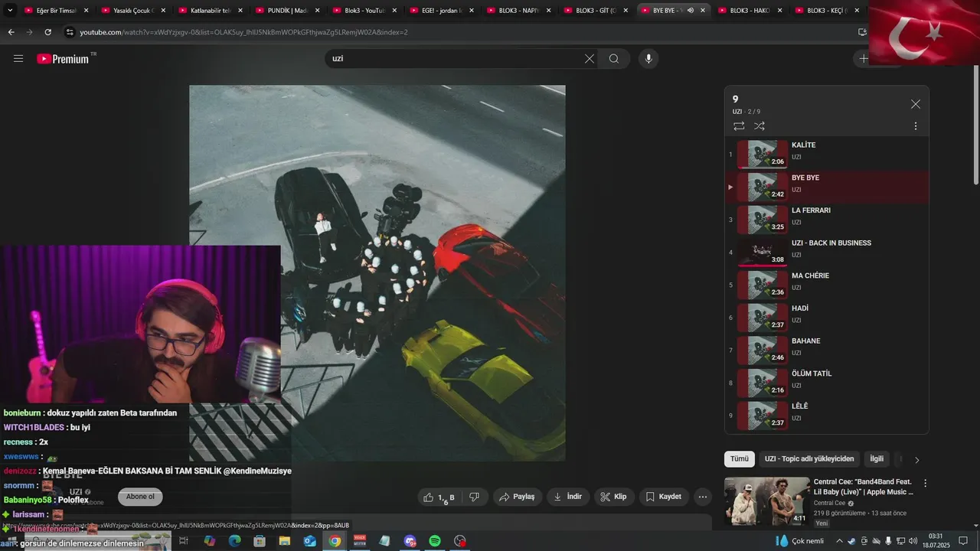Play KALİTE from the playlist
The width and height of the screenshot is (980, 551).
[x=827, y=154]
